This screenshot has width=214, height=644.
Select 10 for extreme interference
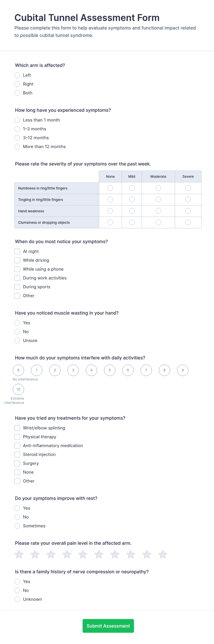(18, 389)
